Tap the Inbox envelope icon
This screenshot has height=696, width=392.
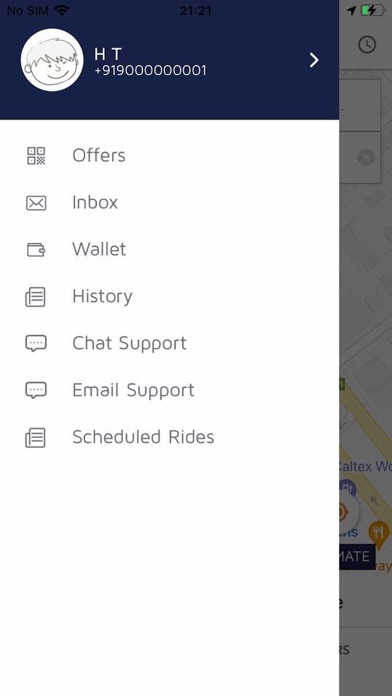pos(36,203)
